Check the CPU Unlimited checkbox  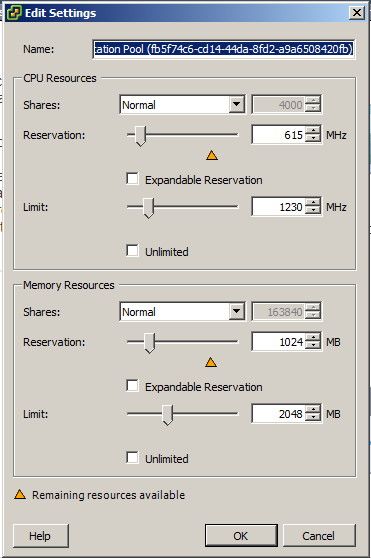pyautogui.click(x=132, y=251)
